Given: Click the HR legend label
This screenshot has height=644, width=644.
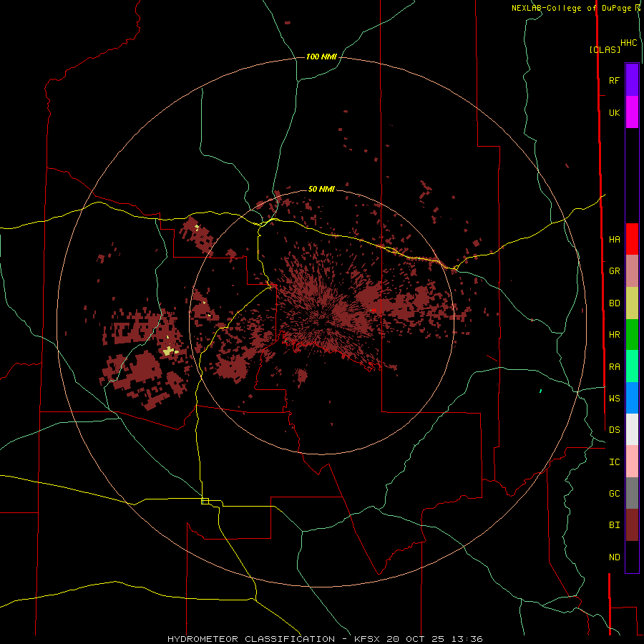Looking at the screenshot, I should pos(614,335).
